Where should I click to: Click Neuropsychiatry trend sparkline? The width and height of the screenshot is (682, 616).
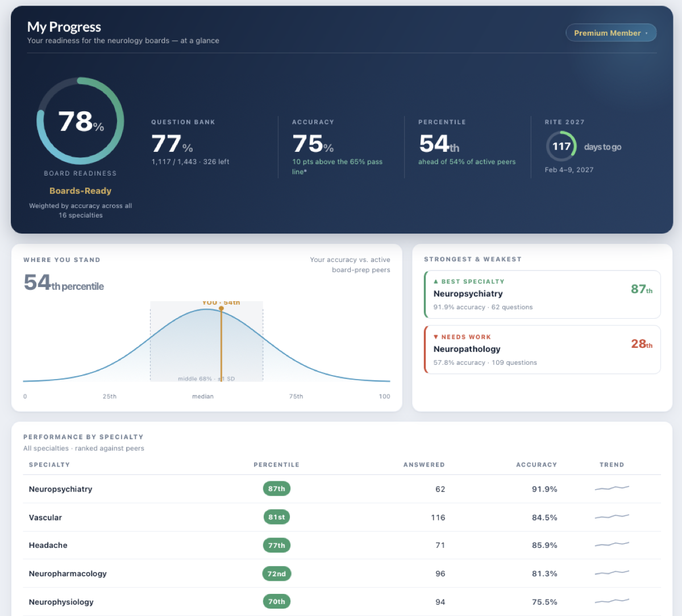coord(612,488)
